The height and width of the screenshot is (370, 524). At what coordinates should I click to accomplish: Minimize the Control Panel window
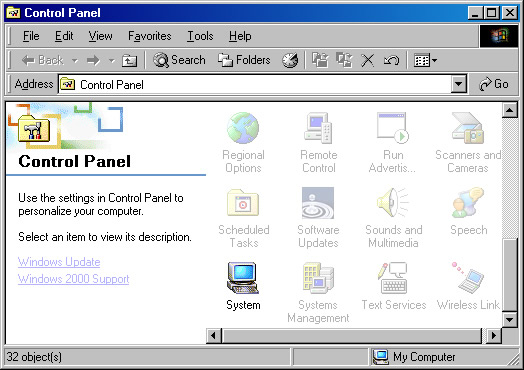pyautogui.click(x=475, y=13)
